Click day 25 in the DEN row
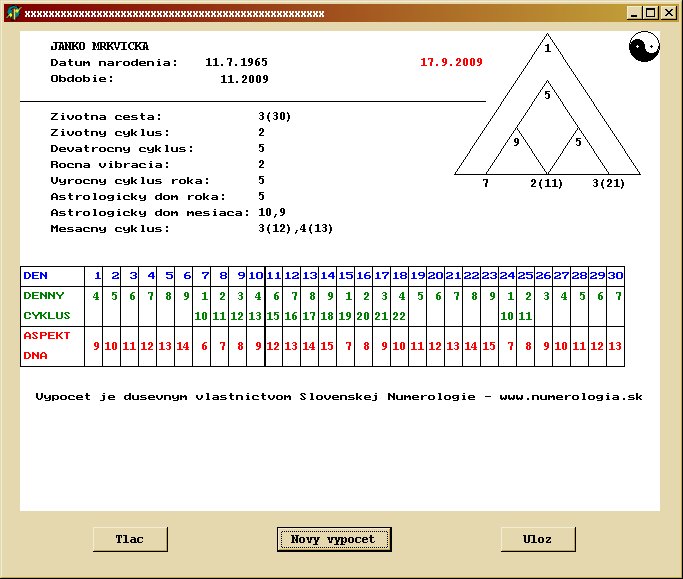 click(525, 276)
